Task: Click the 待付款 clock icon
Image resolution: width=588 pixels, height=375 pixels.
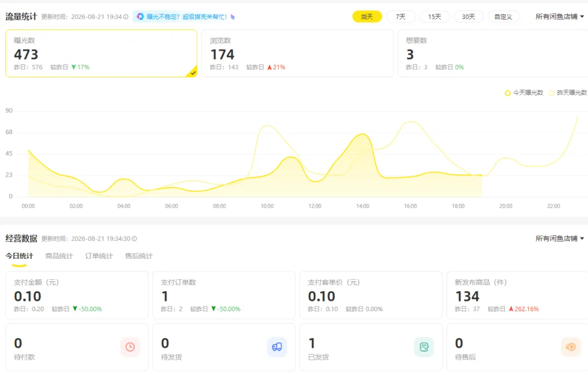Action: click(x=130, y=347)
